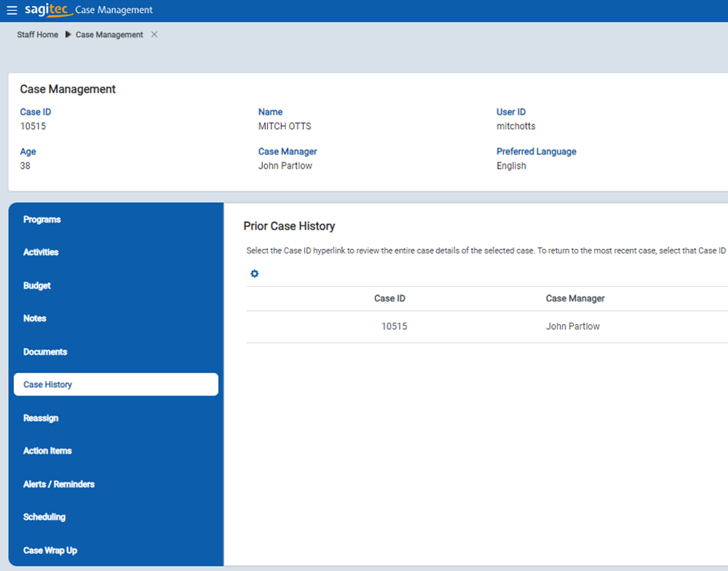
Task: Click the Preferred Language value English
Action: point(511,165)
